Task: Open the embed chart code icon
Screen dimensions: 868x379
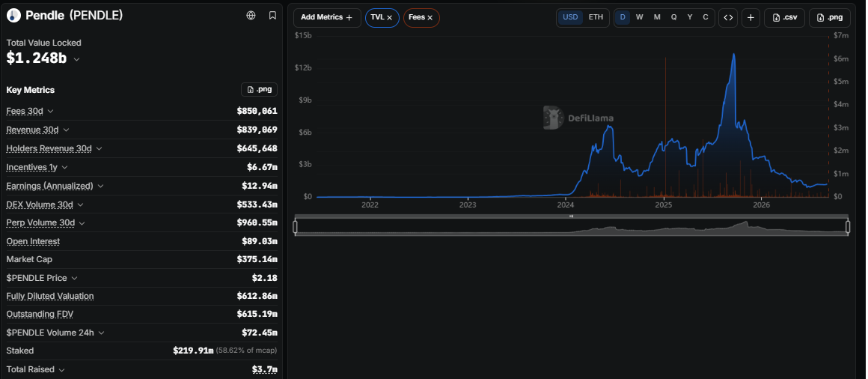Action: tap(729, 18)
